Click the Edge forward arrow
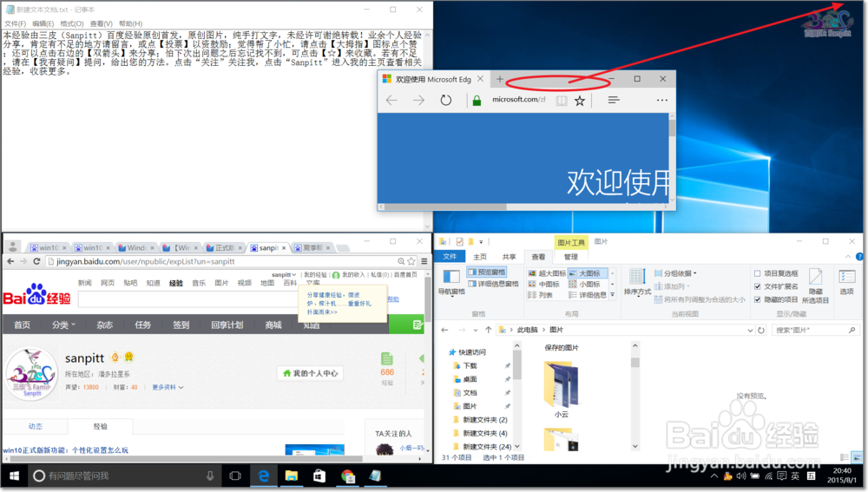Viewport: 868px width, 492px height. (x=418, y=100)
